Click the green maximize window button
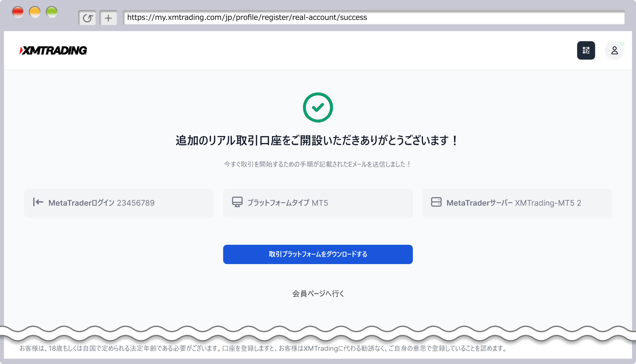 coord(52,12)
